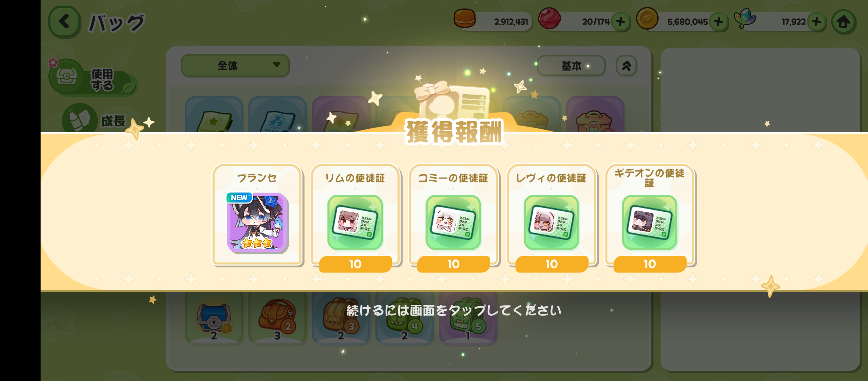
Task: Add more red candy stamina
Action: coord(621,22)
